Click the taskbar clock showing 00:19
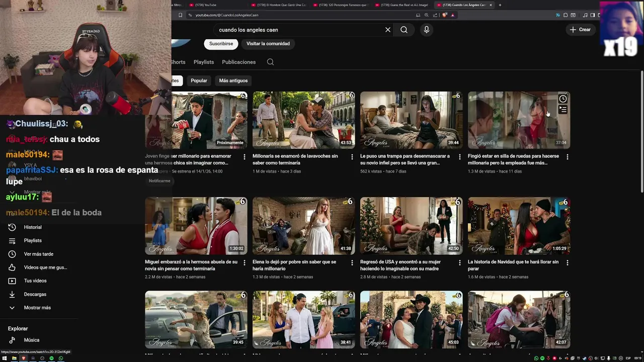This screenshot has width=644, height=362. [x=638, y=358]
